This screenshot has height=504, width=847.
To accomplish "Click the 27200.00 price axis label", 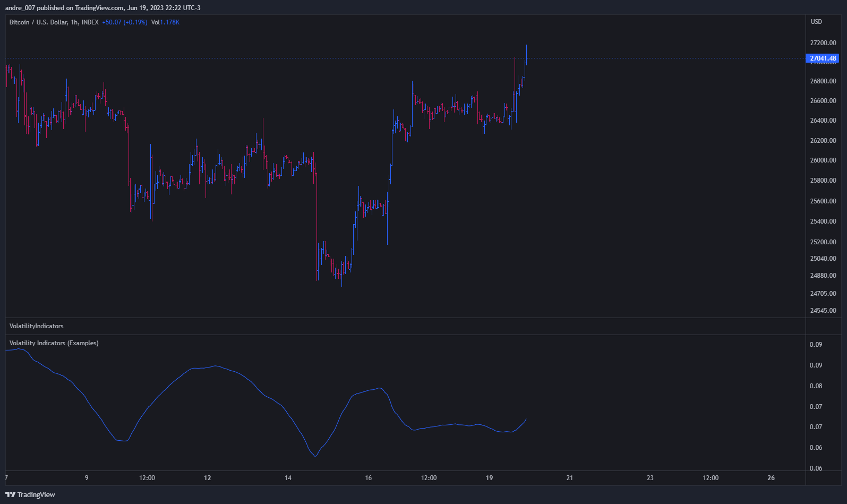I will 823,43.
